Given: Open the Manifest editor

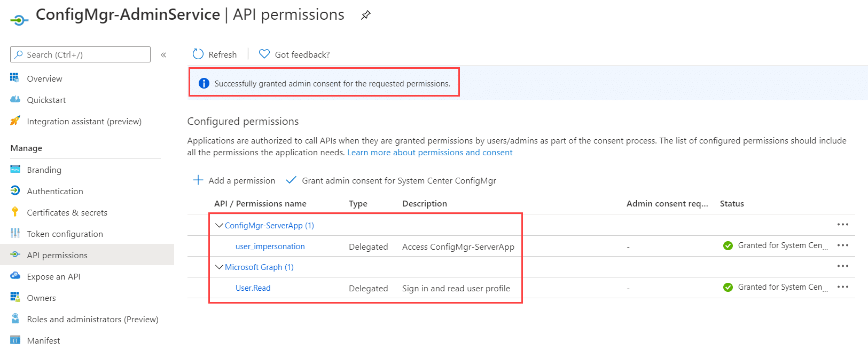Looking at the screenshot, I should [43, 340].
